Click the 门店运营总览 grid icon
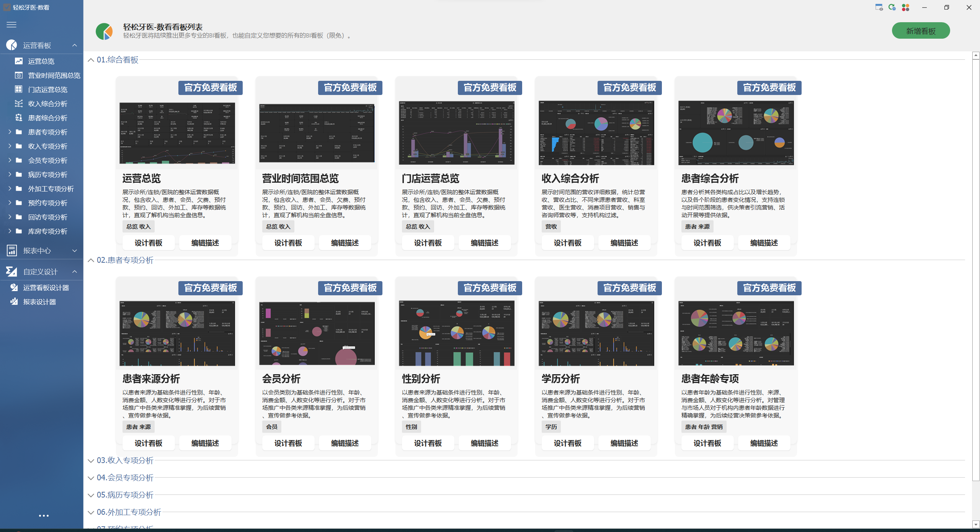 (x=19, y=89)
